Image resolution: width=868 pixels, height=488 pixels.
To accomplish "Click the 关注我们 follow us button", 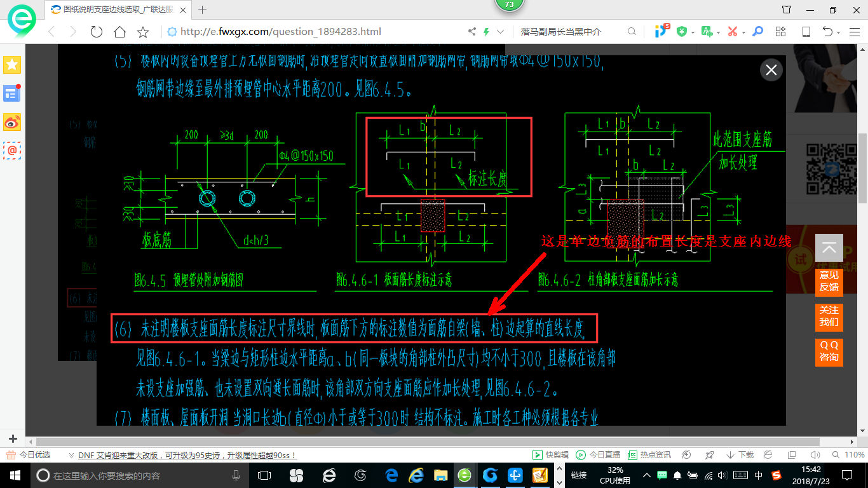I will [829, 316].
